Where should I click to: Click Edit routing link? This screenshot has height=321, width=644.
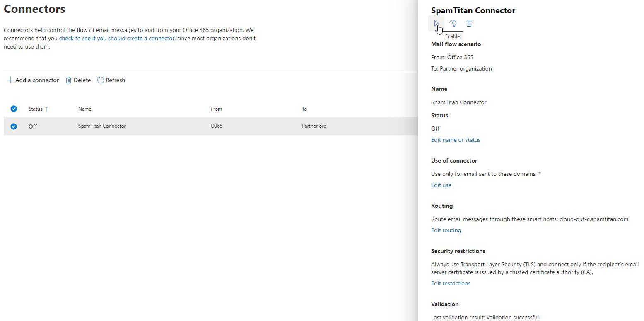click(x=446, y=230)
